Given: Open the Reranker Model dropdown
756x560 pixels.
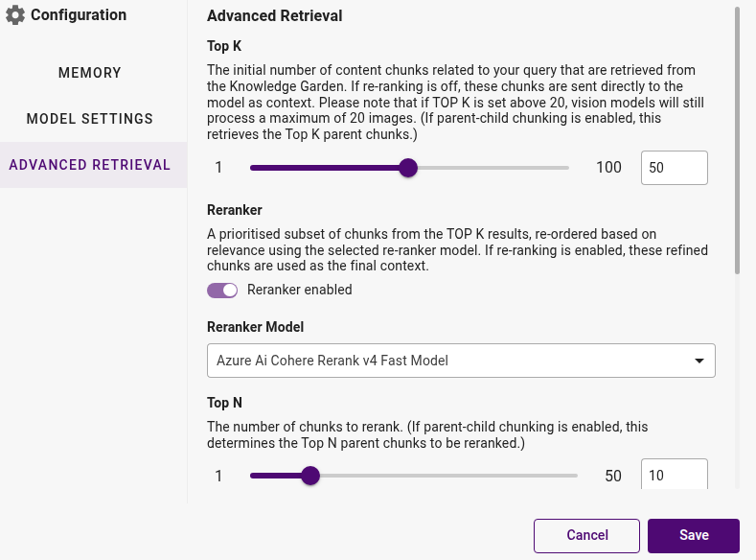Looking at the screenshot, I should tap(461, 361).
